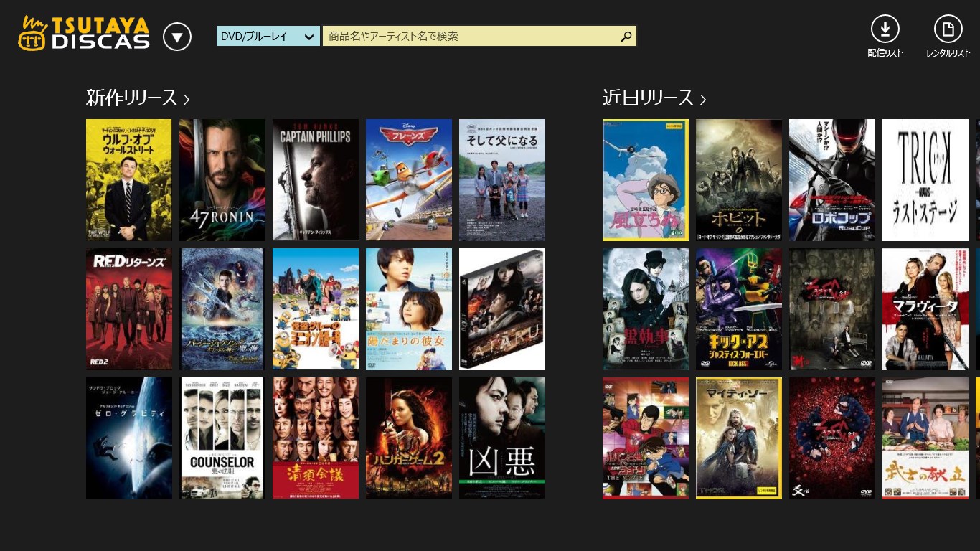The width and height of the screenshot is (980, 551).
Task: Choose the そして父になる cover
Action: point(502,180)
